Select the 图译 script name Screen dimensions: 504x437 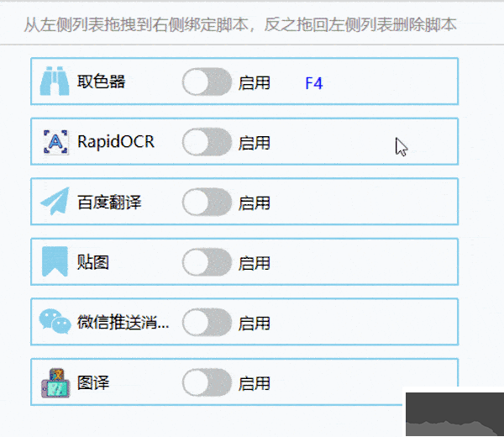click(93, 383)
